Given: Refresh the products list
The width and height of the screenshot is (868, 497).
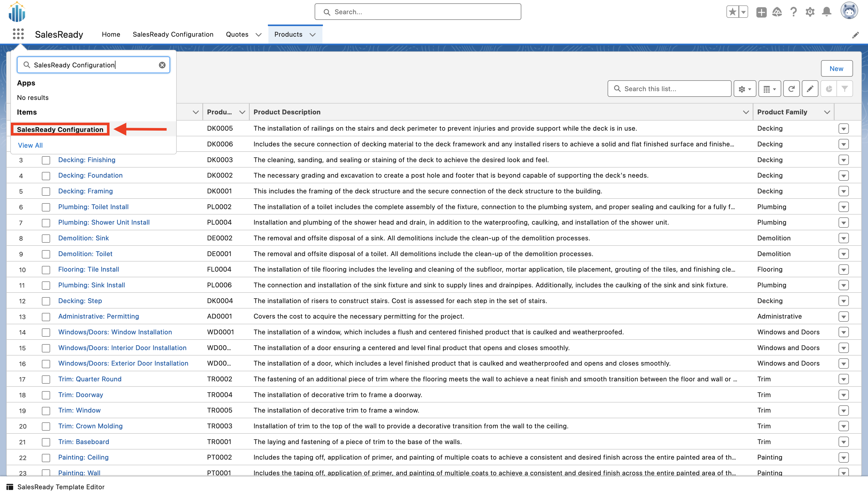Looking at the screenshot, I should (x=791, y=89).
